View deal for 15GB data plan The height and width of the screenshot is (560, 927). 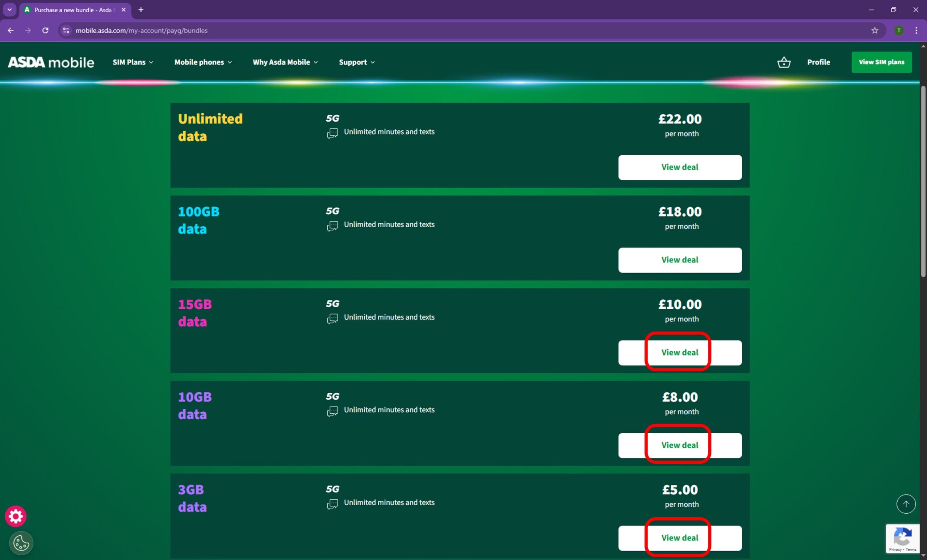click(680, 353)
